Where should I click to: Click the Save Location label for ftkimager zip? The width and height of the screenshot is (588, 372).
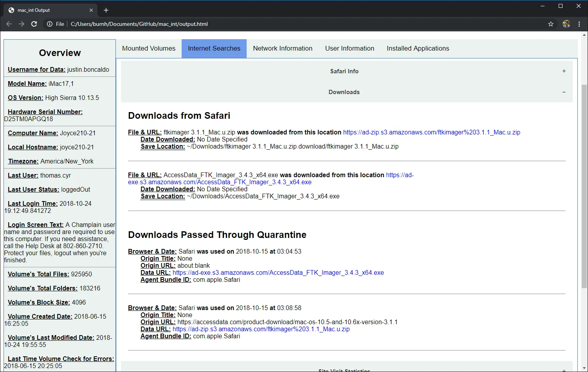click(x=162, y=147)
